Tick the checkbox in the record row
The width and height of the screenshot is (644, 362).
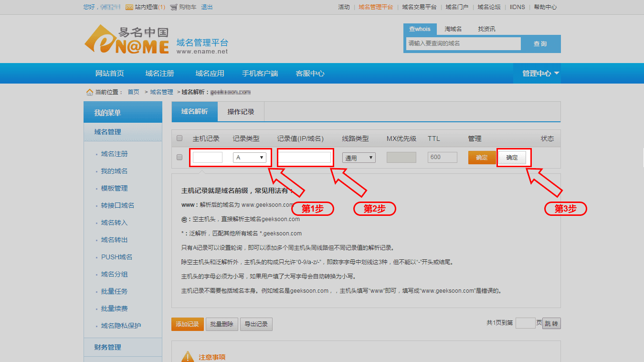click(179, 157)
